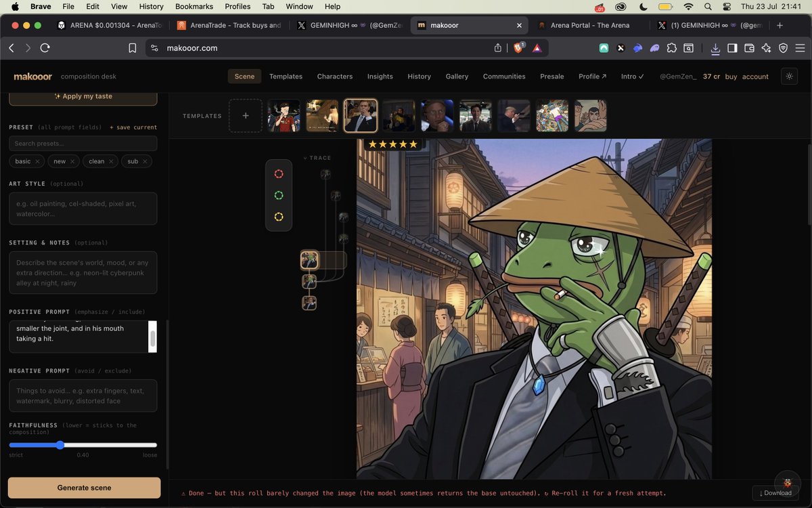Image resolution: width=812 pixels, height=508 pixels.
Task: Open the X extension icon
Action: [x=621, y=48]
